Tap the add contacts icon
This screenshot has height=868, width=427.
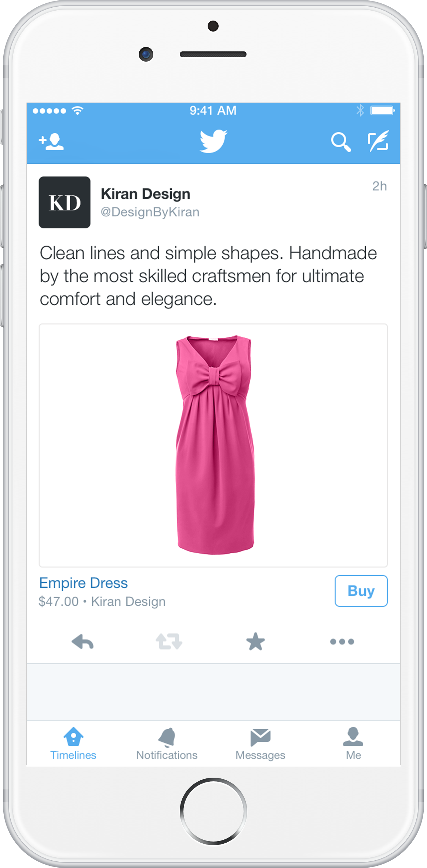51,141
